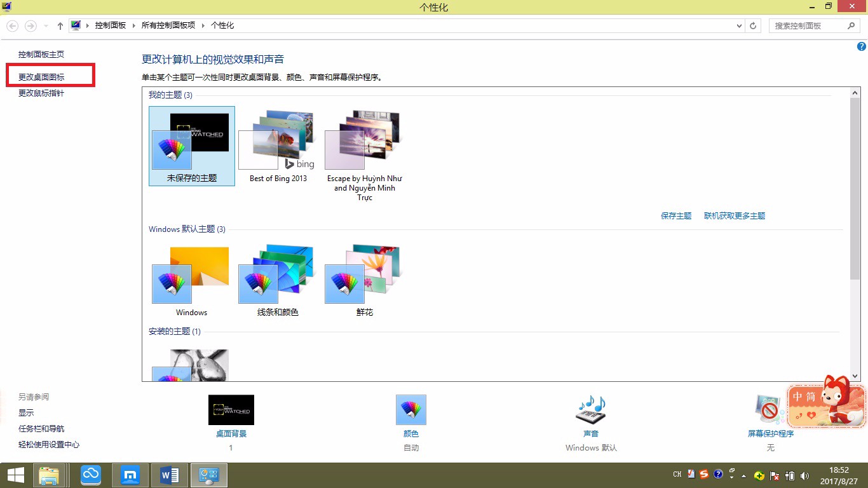Select Best of Bing 2013 theme
The height and width of the screenshot is (488, 868).
click(278, 146)
